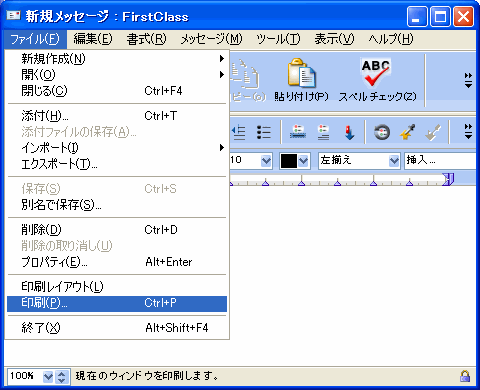Open the font size 10 dropdown
Screen dimensions: 480x390
[x=266, y=161]
